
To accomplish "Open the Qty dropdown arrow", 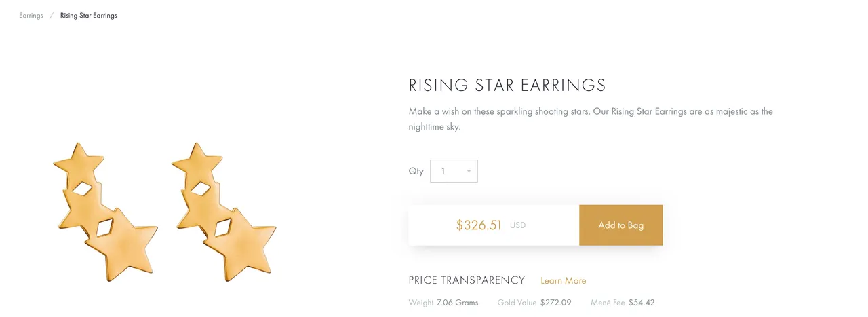I will click(x=469, y=171).
